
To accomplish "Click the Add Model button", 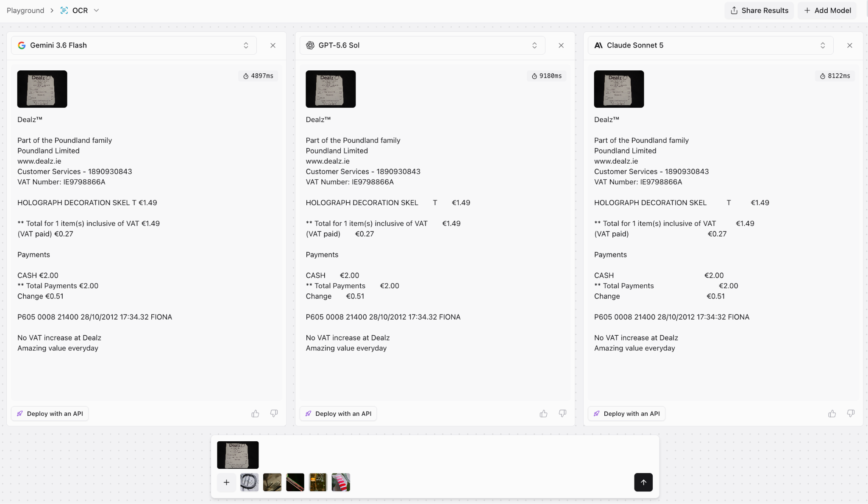I will coord(827,10).
